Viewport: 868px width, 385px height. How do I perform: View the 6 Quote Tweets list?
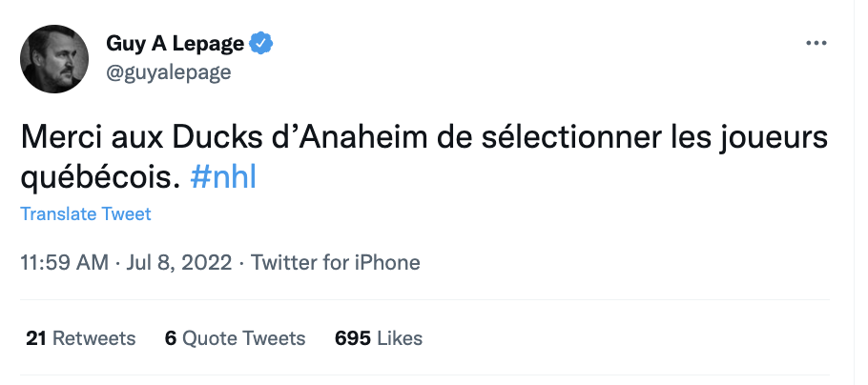pos(236,338)
